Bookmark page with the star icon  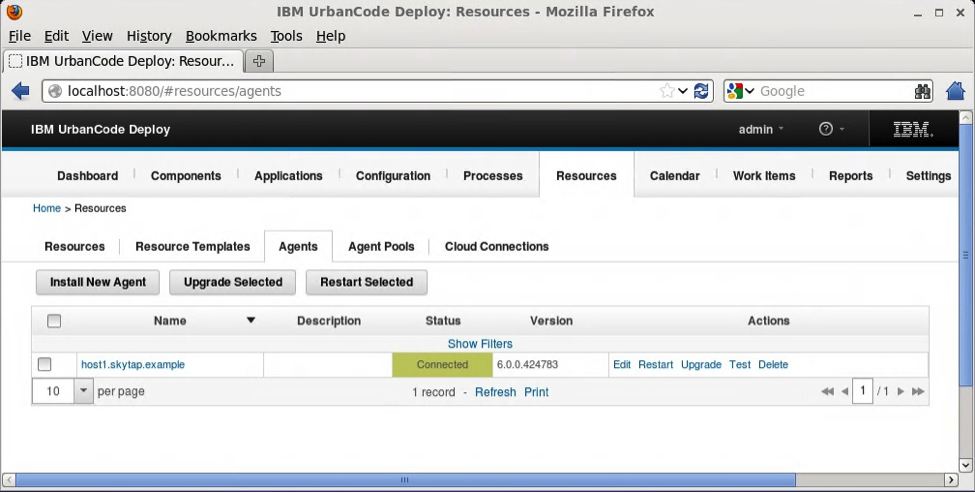pos(667,91)
